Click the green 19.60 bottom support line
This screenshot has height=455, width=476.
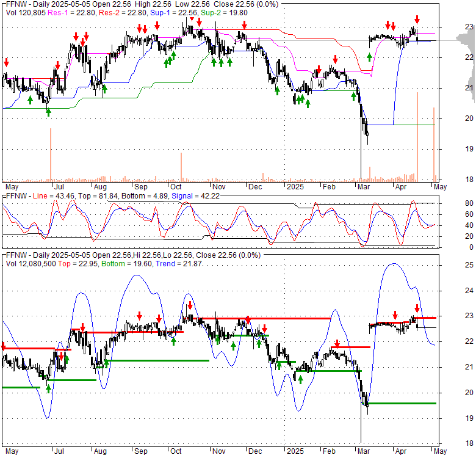point(402,403)
